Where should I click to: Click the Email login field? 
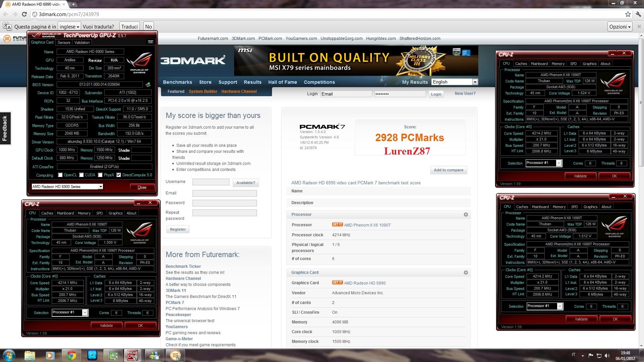[346, 94]
